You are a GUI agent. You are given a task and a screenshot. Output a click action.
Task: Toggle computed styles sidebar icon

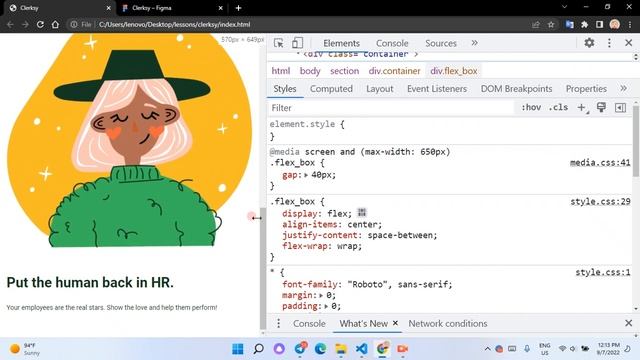coord(620,108)
